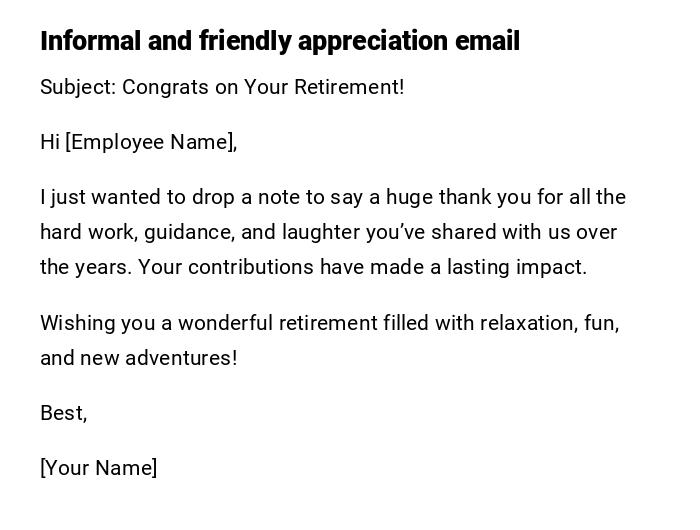
Task: Click the sentence "Your contributions have made a lasting impact"
Action: [x=362, y=267]
